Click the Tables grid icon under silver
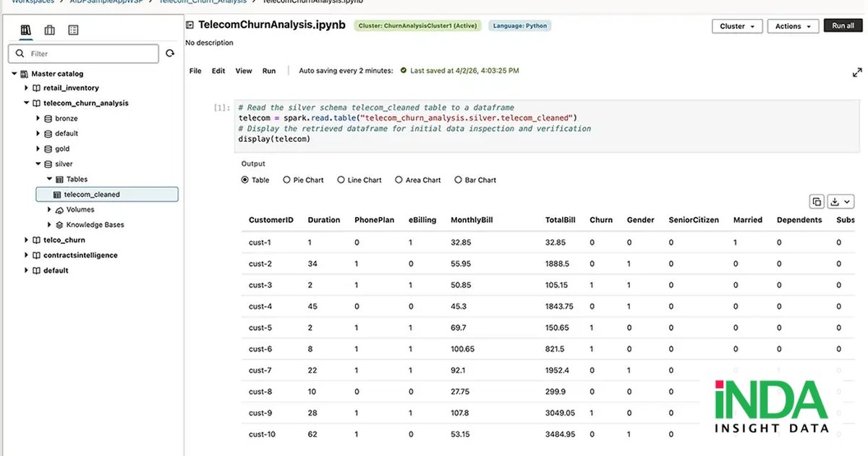868x456 pixels. click(x=60, y=180)
